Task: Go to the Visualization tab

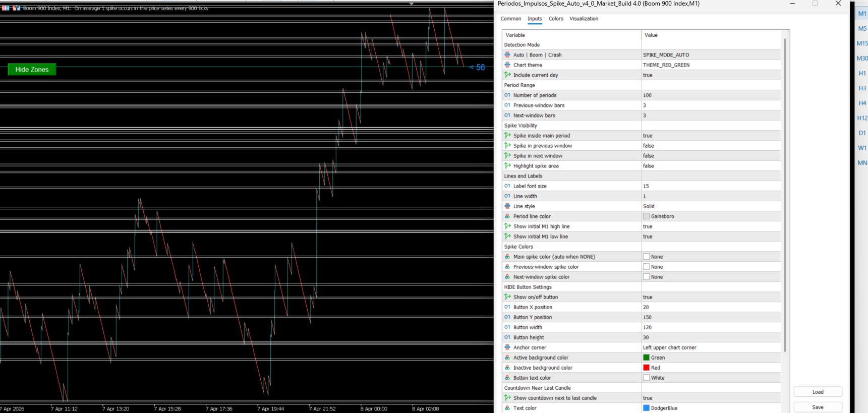Action: 584,19
